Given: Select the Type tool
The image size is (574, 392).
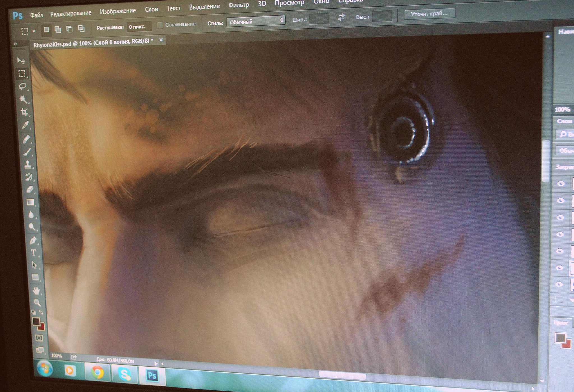Looking at the screenshot, I should coord(34,253).
